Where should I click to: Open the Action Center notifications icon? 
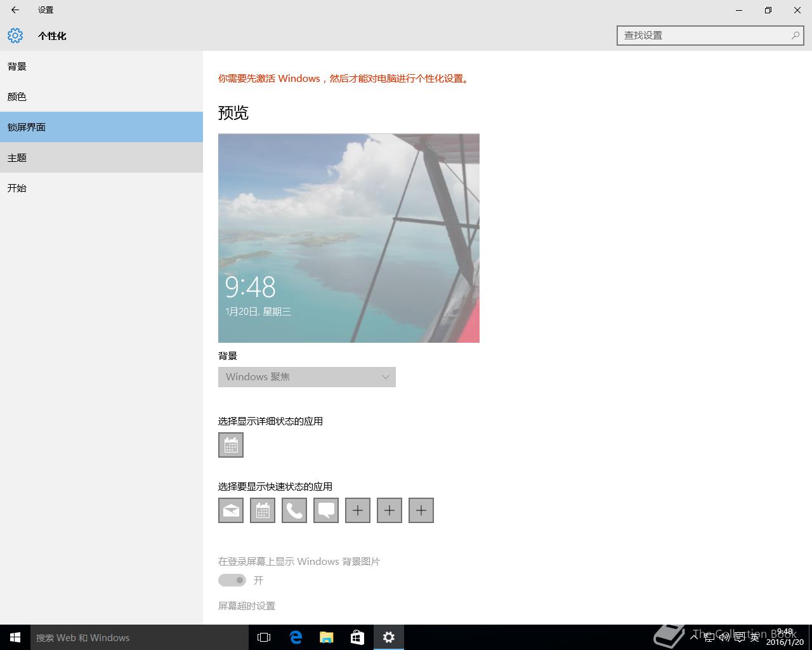coord(739,637)
